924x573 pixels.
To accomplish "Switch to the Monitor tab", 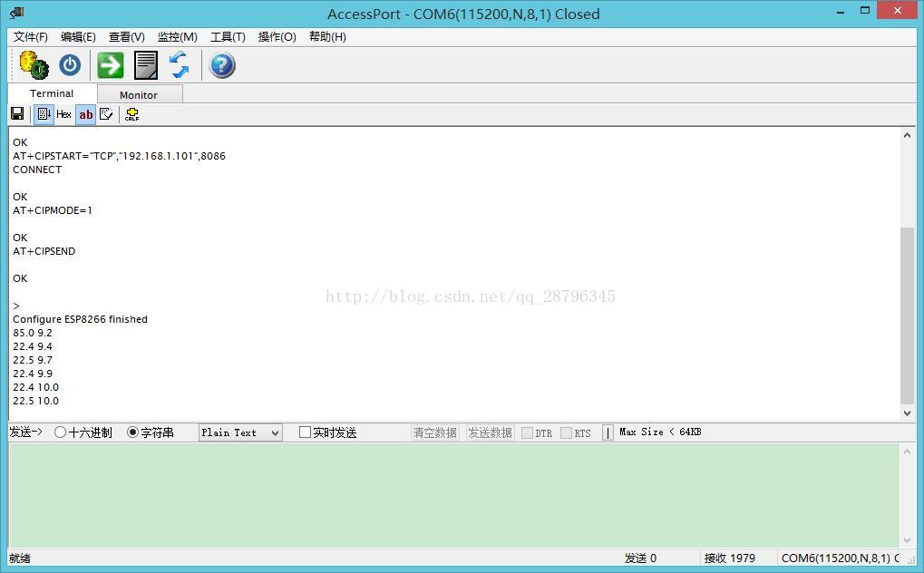I will tap(139, 95).
